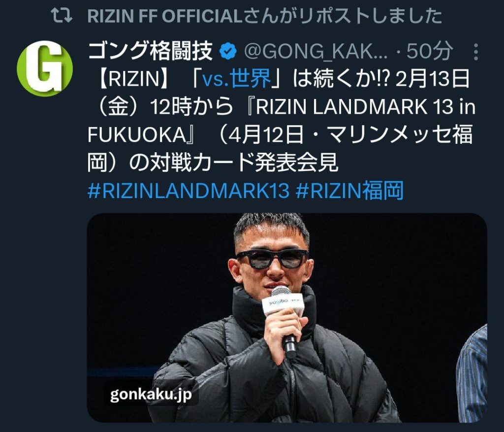This screenshot has height=432, width=504.
Task: Open the vs.世界 link in tweet
Action: [237, 78]
